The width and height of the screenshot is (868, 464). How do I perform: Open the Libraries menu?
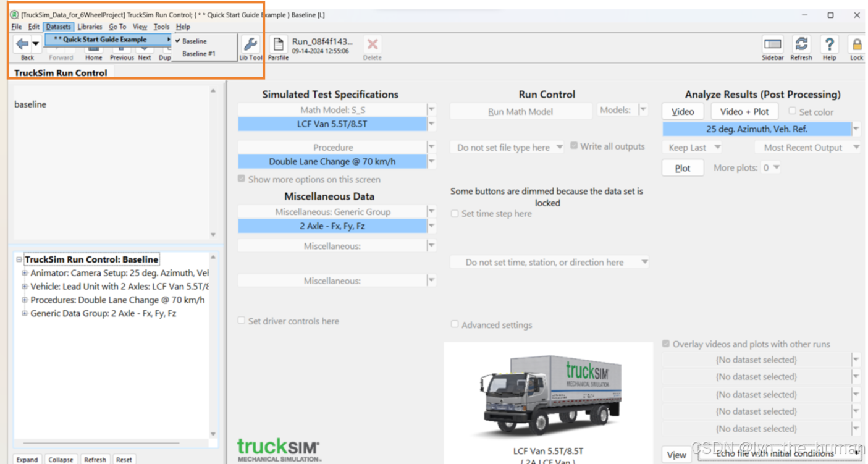coord(90,27)
